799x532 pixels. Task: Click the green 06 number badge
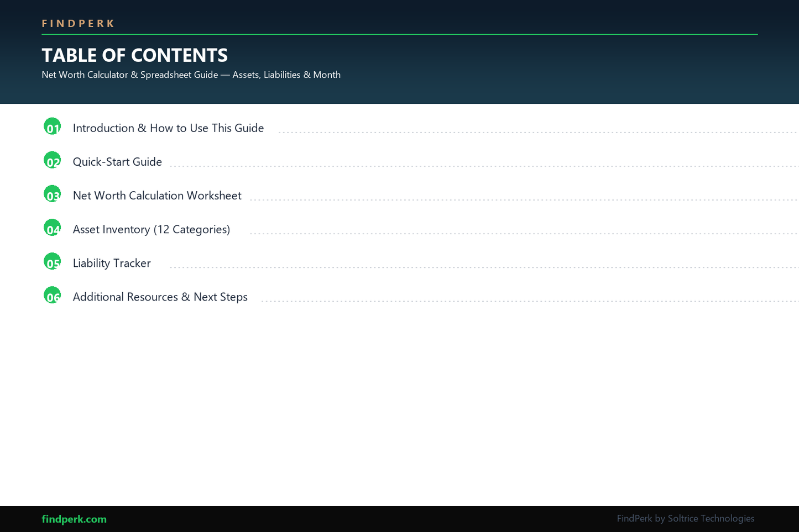coord(52,294)
